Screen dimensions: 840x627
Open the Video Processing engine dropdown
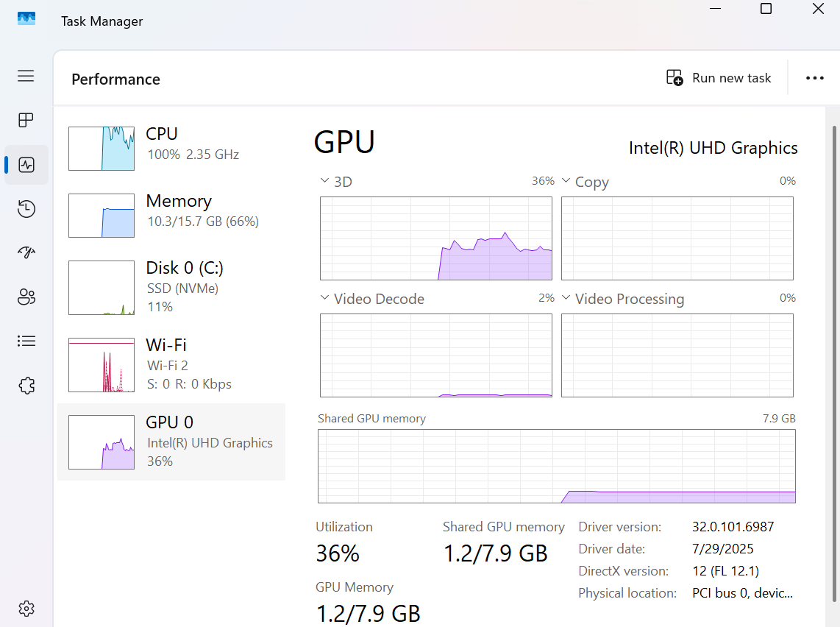click(x=566, y=298)
